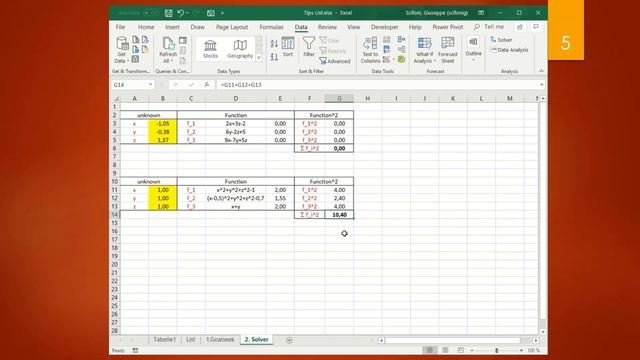Expand the formula bar with chevron
The width and height of the screenshot is (640, 360).
point(542,84)
